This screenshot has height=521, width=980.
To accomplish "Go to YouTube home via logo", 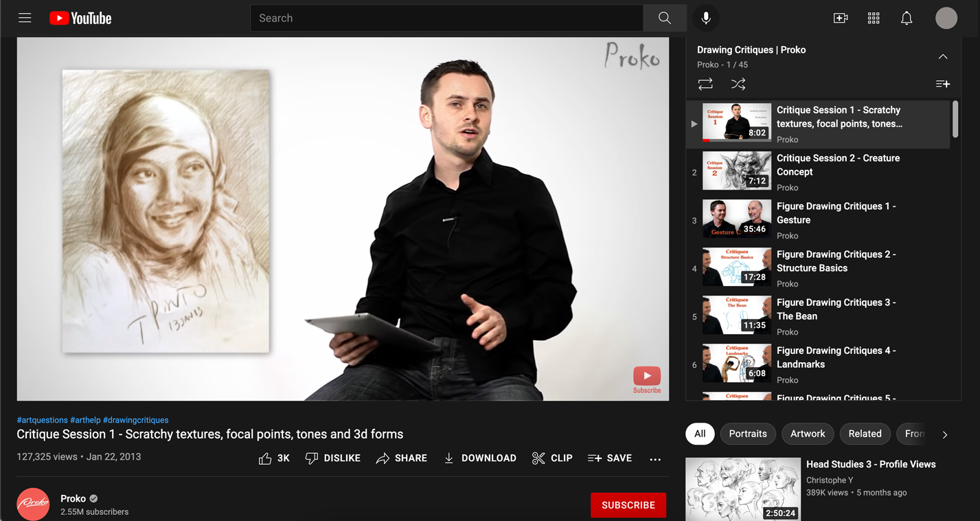I will pos(80,19).
